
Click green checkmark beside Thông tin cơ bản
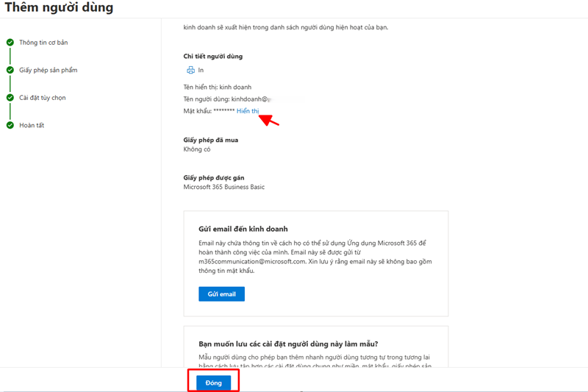10,43
